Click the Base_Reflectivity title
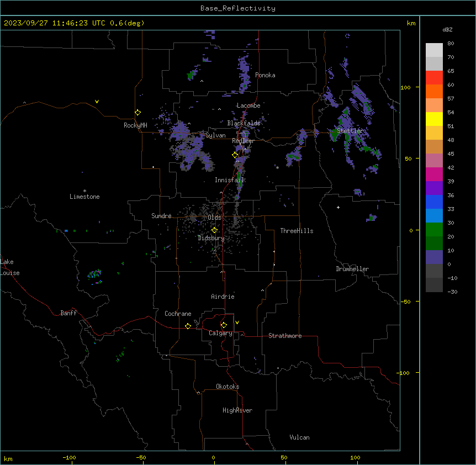The height and width of the screenshot is (465, 476). tap(238, 8)
